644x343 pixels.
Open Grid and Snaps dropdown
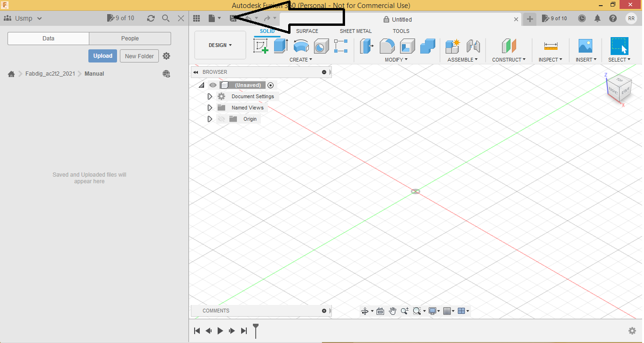tap(448, 311)
